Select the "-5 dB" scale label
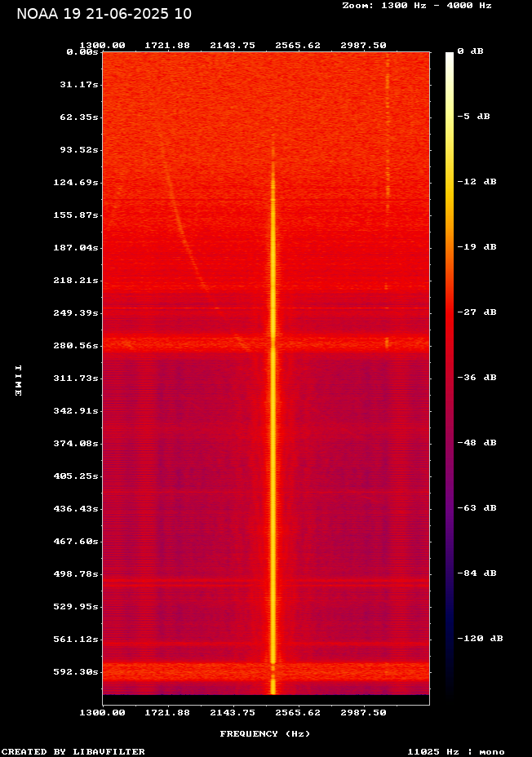This screenshot has width=532, height=757. point(473,117)
